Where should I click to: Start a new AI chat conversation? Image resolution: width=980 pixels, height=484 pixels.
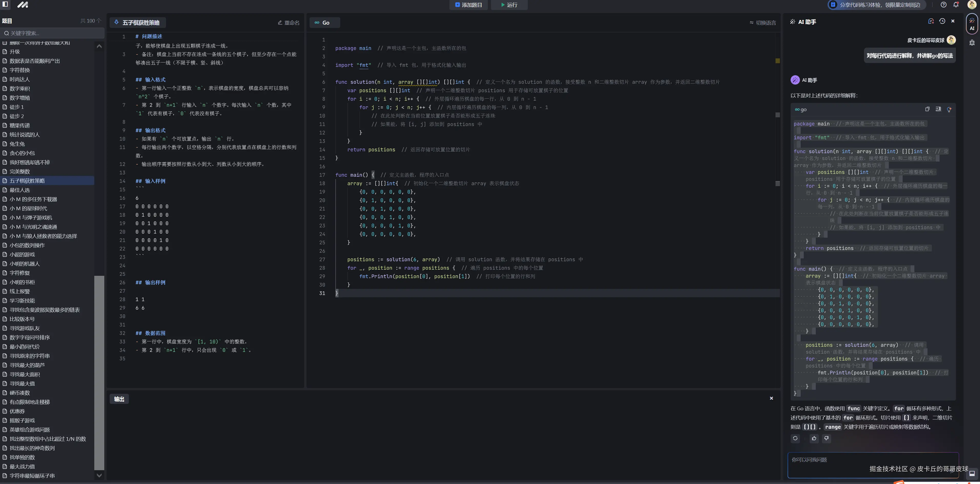(931, 21)
